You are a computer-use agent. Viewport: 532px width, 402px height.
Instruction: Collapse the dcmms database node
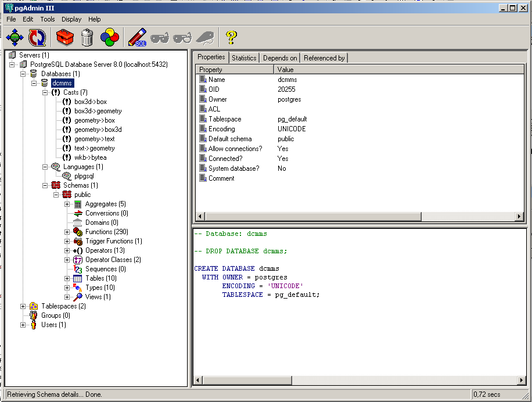pos(34,83)
